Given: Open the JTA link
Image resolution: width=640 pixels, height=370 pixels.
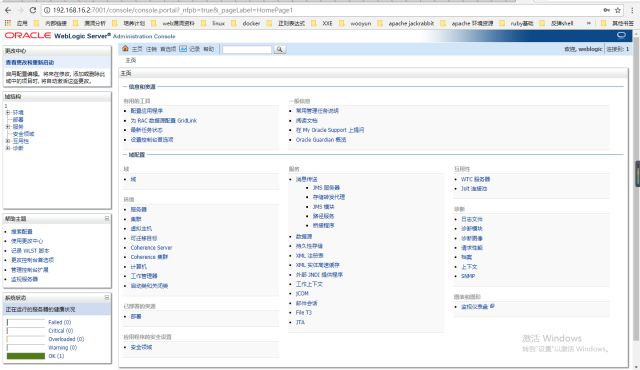Looking at the screenshot, I should 300,322.
